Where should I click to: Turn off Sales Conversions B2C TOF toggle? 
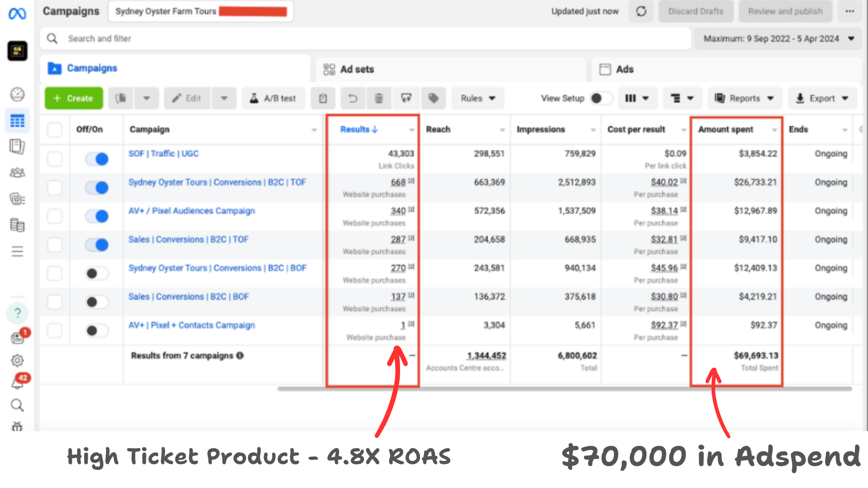click(97, 244)
